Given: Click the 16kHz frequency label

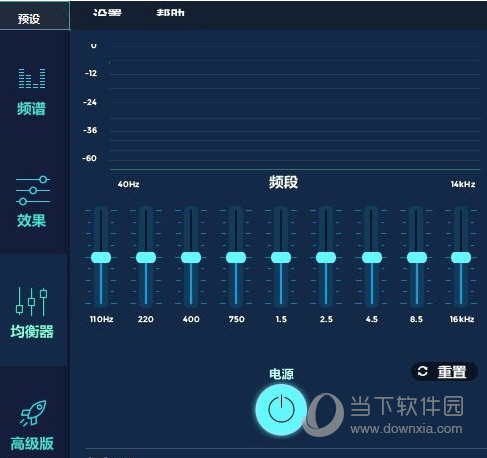Looking at the screenshot, I should pos(462,319).
